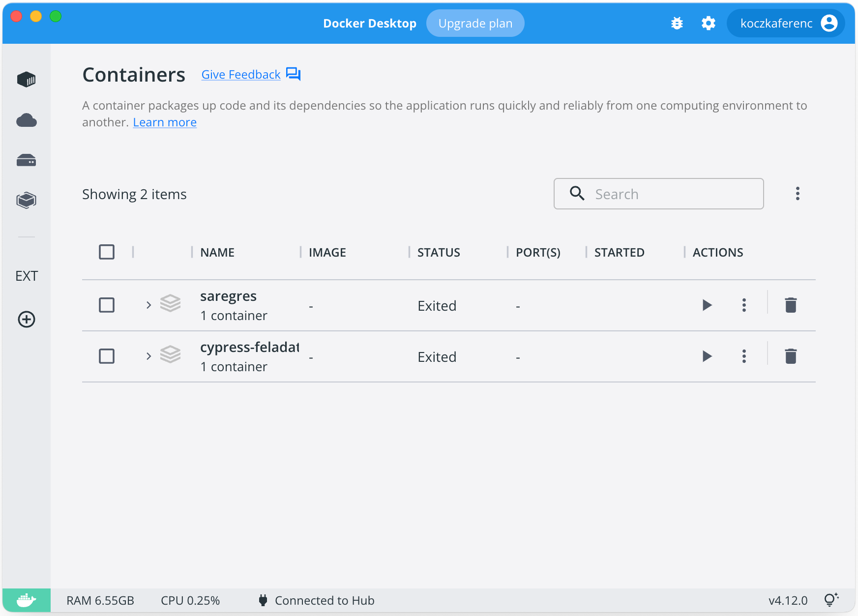Expand the saregres container group
This screenshot has width=858, height=616.
coord(148,305)
